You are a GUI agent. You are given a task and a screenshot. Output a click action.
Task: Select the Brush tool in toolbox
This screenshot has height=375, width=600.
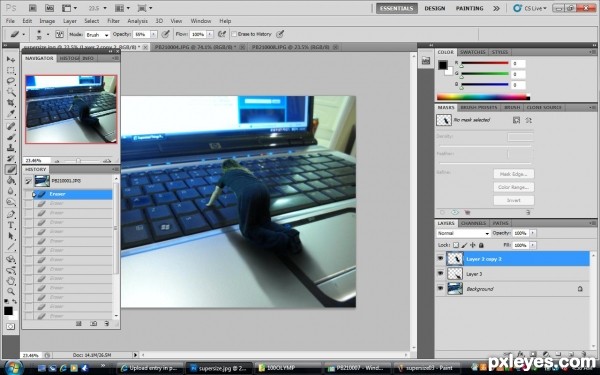[x=11, y=137]
